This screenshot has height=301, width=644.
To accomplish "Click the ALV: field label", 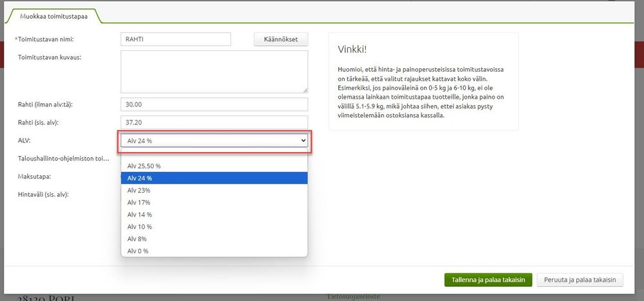I will click(x=25, y=141).
